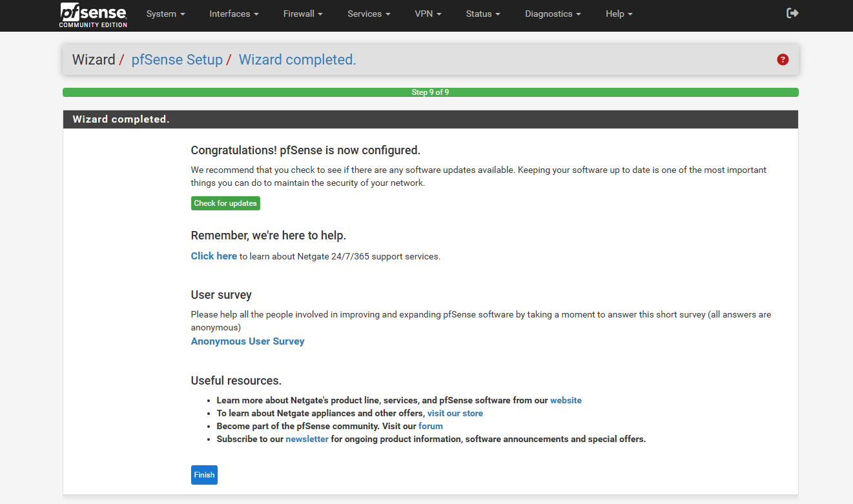Screen dimensions: 853x504
Task: Expand the Services menu
Action: tap(369, 14)
